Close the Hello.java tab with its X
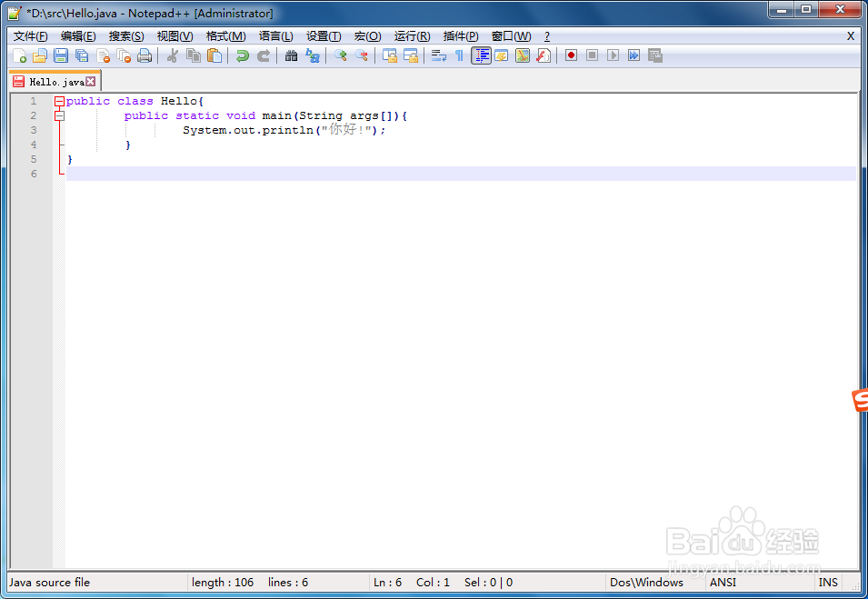868x599 pixels. coord(91,82)
